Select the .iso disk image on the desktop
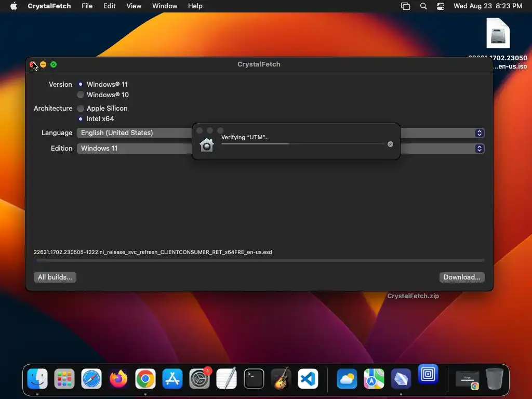Viewport: 532px width, 399px height. (x=498, y=34)
